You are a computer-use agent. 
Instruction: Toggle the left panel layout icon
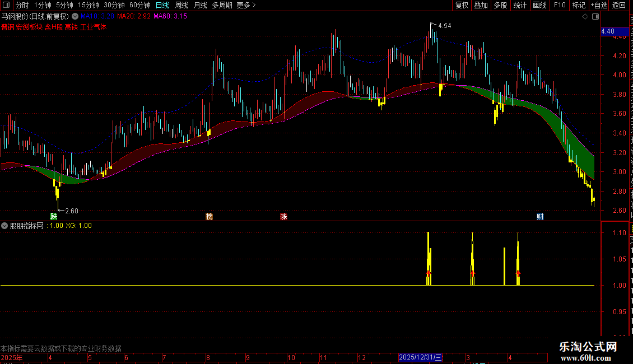[x=6, y=5]
